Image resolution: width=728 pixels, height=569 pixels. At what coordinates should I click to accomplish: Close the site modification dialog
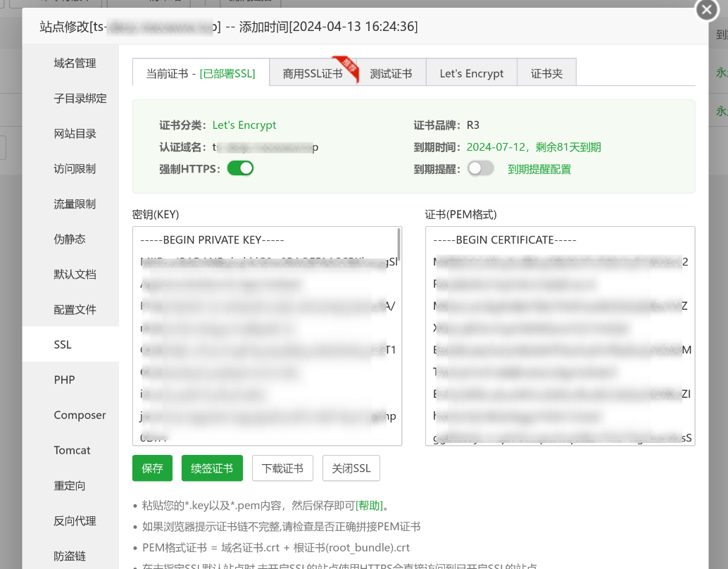706,9
